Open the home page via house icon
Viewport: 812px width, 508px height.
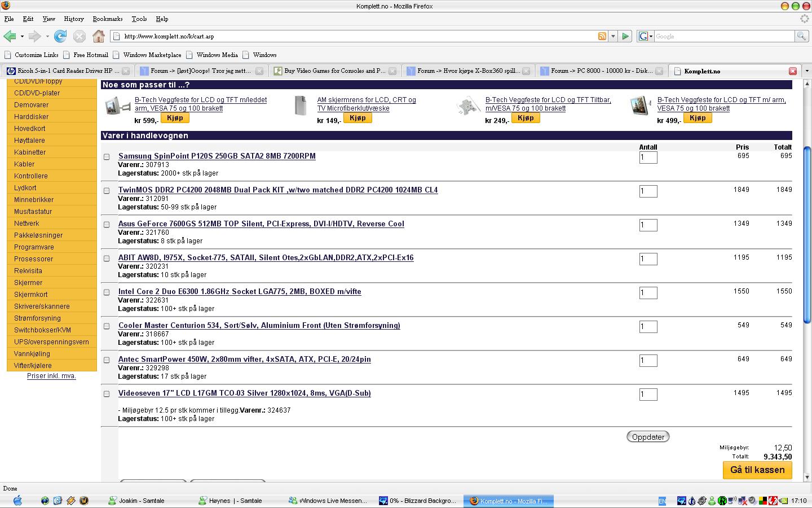click(99, 36)
